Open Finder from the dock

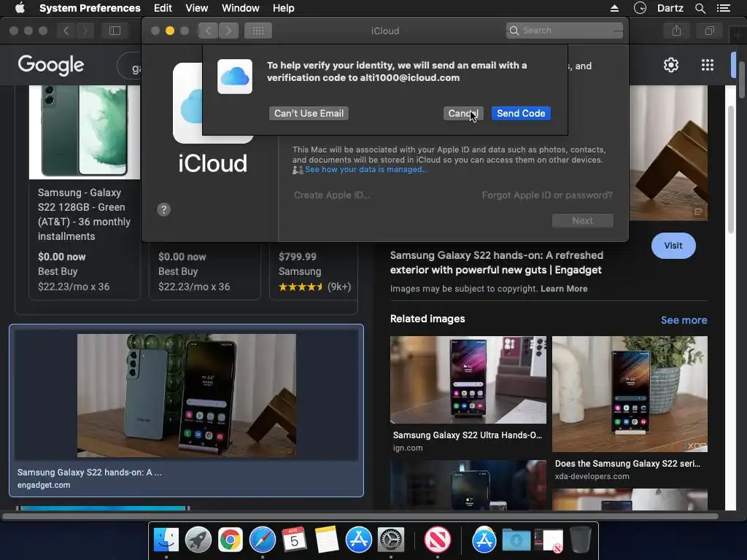coord(166,540)
